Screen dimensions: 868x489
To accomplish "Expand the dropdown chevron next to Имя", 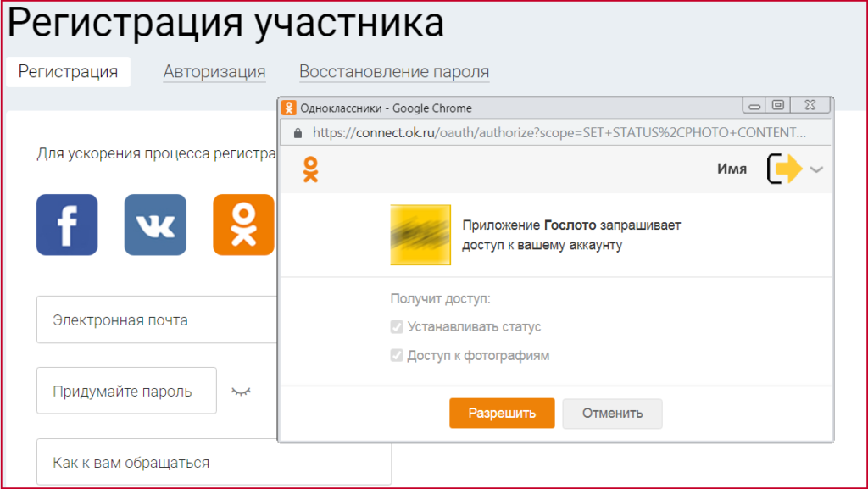I will pos(816,169).
